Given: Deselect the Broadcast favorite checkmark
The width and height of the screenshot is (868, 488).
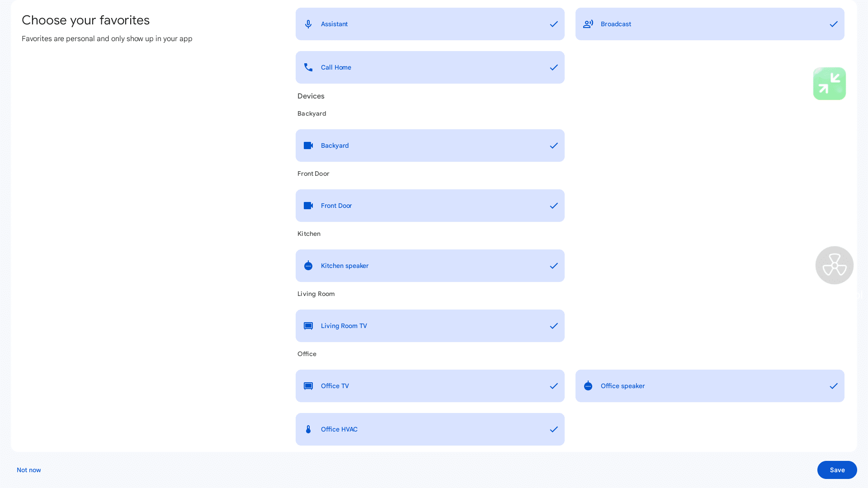Looking at the screenshot, I should pyautogui.click(x=834, y=24).
